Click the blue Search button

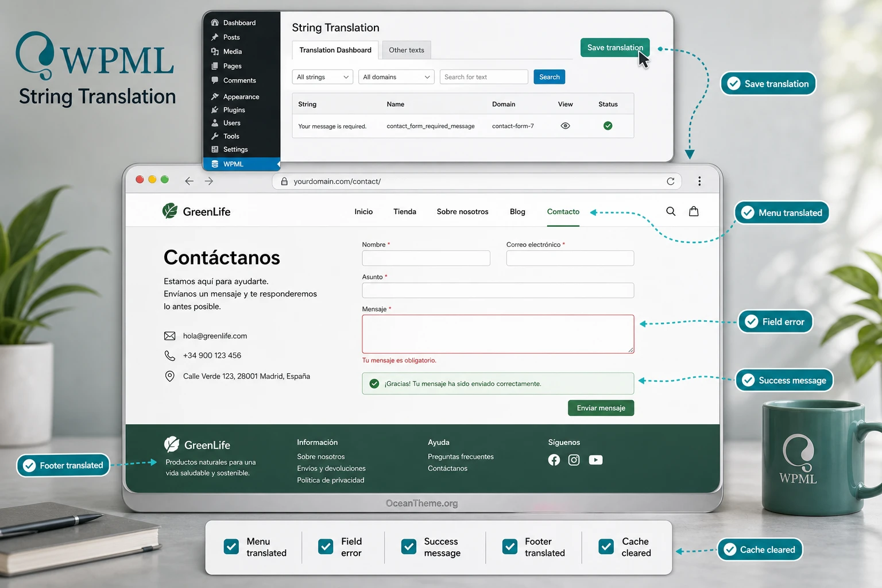[x=550, y=77]
